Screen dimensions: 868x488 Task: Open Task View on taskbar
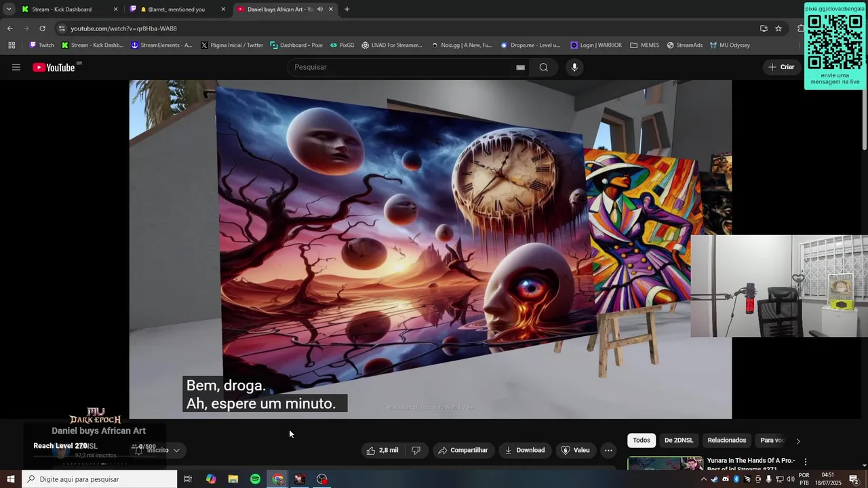click(x=188, y=479)
